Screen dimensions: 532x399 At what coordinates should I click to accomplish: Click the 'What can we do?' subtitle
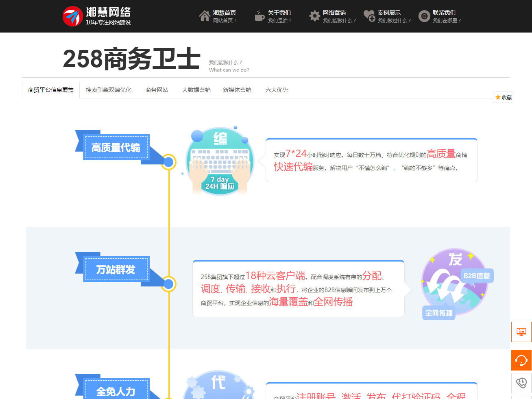point(229,70)
